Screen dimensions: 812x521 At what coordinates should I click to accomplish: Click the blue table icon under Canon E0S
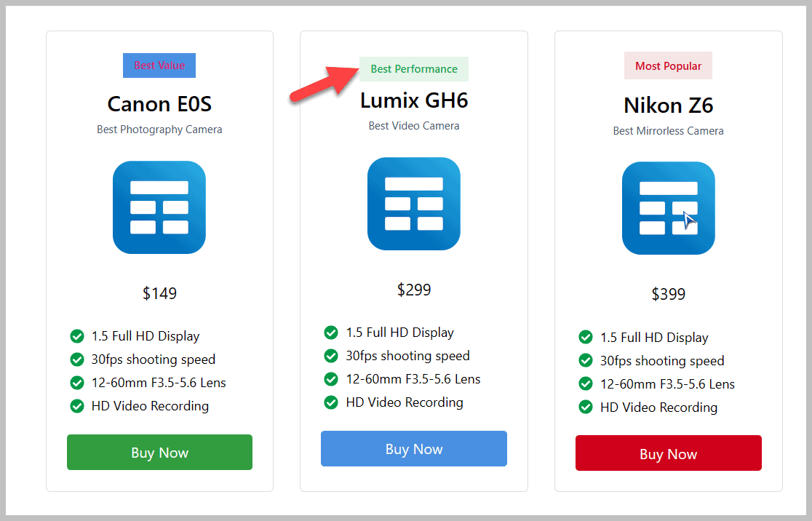(x=159, y=207)
